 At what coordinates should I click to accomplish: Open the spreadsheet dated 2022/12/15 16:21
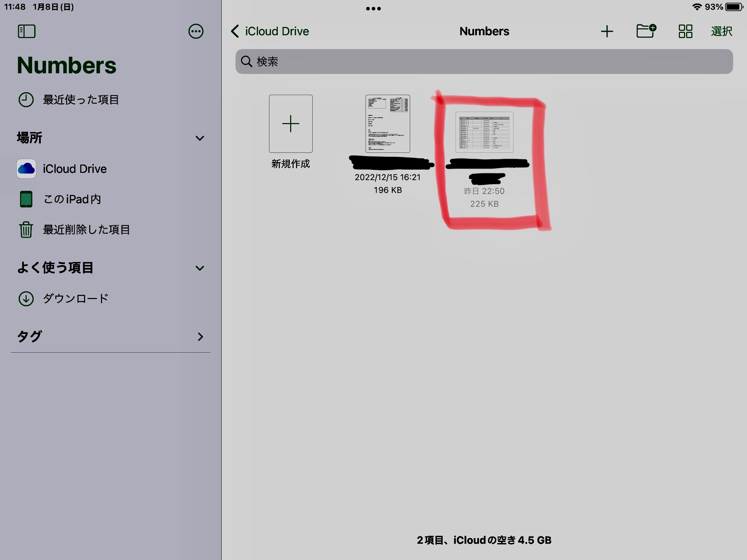388,124
